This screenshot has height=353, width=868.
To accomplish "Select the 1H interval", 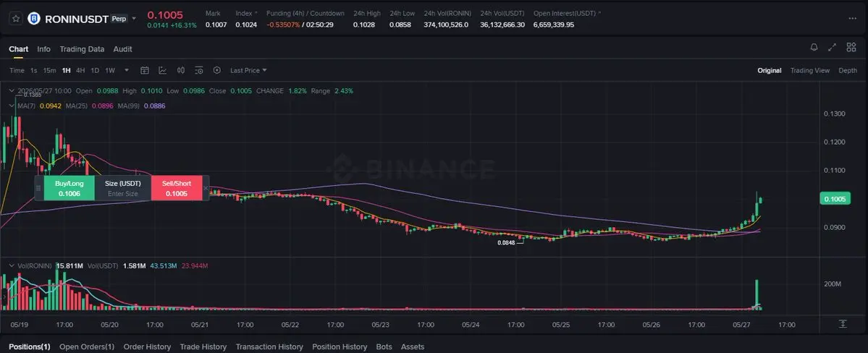I will coord(67,70).
